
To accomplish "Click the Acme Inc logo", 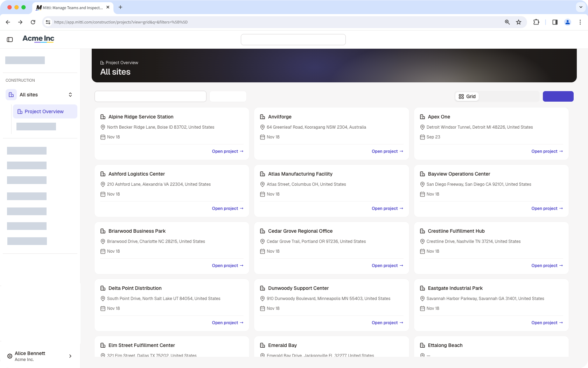I will tap(38, 39).
